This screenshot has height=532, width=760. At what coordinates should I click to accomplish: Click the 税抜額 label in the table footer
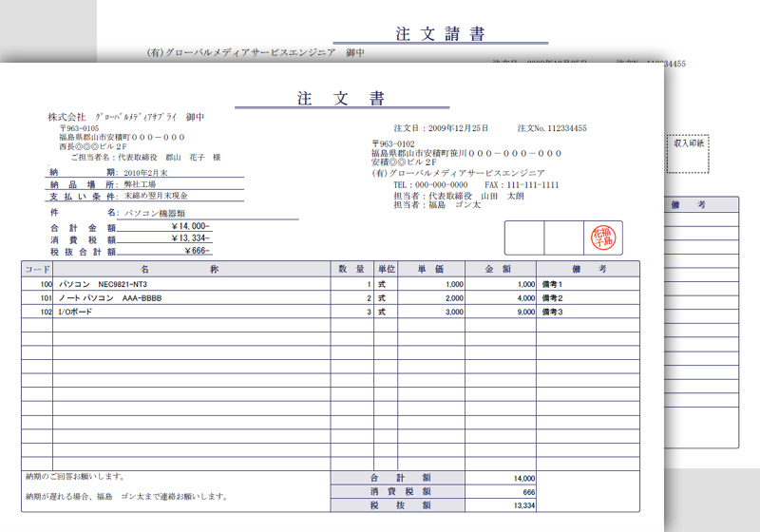click(x=398, y=505)
